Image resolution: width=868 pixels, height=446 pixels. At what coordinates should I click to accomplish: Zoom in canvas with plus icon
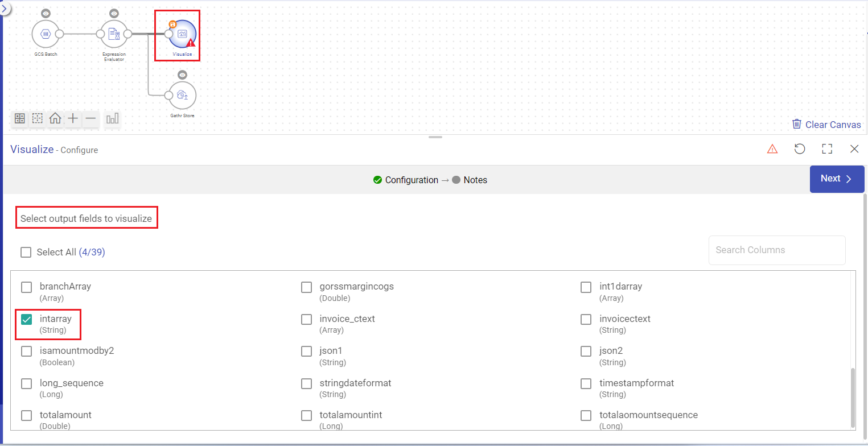tap(73, 118)
